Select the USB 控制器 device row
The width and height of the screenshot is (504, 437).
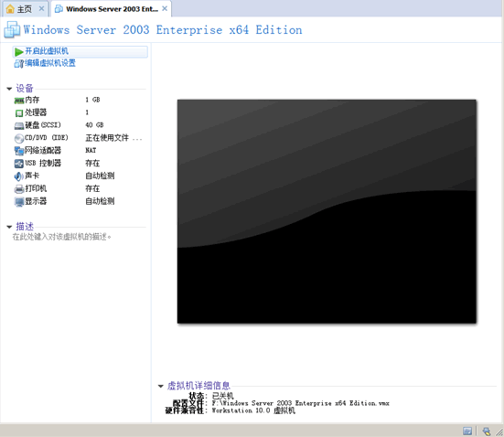[79, 164]
